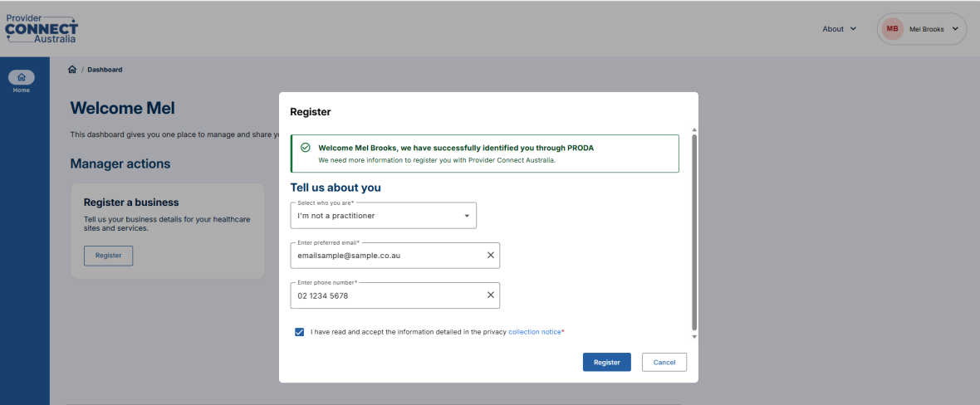This screenshot has width=980, height=405.
Task: Clear the phone number field
Action: point(490,295)
